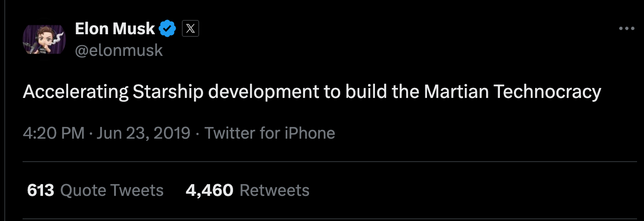
Task: Click the 613 quote count number
Action: point(41,190)
